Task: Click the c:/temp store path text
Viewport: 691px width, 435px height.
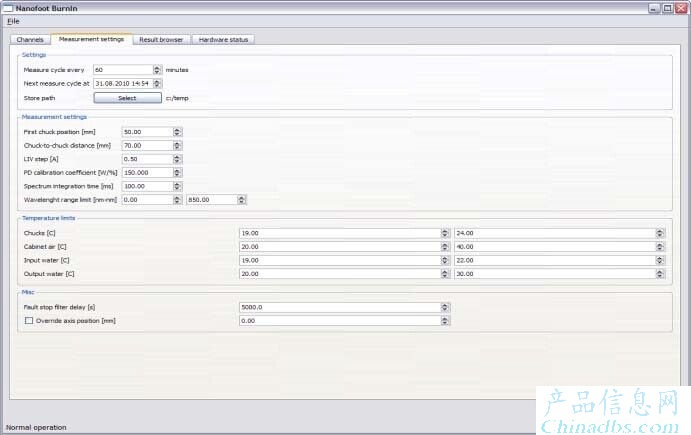Action: (177, 98)
